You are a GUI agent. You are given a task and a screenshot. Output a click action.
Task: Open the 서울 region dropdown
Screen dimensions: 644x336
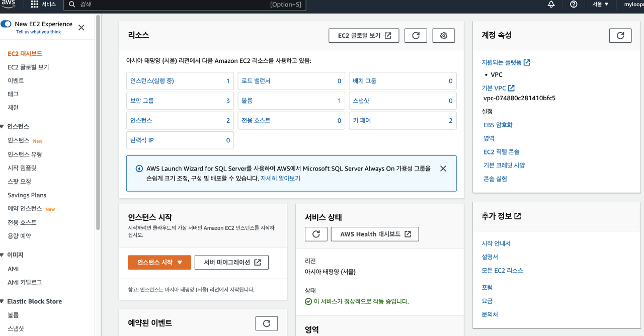click(x=600, y=4)
